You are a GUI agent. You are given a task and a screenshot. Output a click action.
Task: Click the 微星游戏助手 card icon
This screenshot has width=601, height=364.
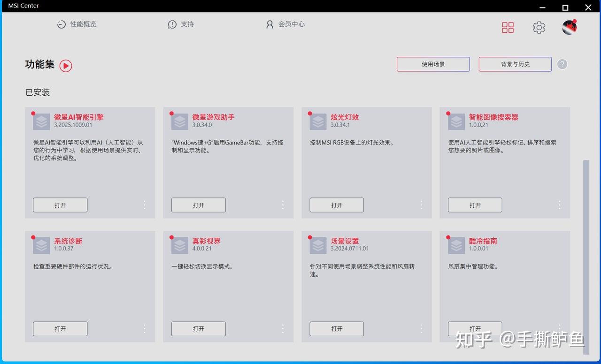[180, 121]
